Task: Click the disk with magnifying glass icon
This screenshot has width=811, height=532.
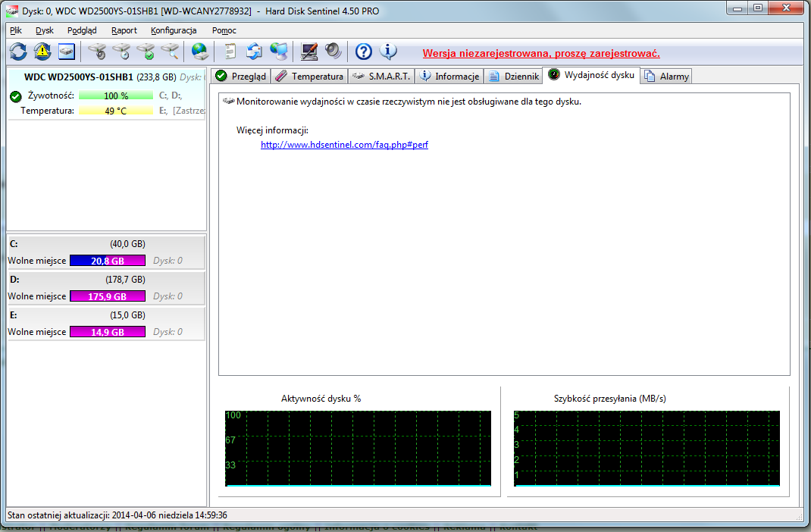Action: click(x=170, y=52)
